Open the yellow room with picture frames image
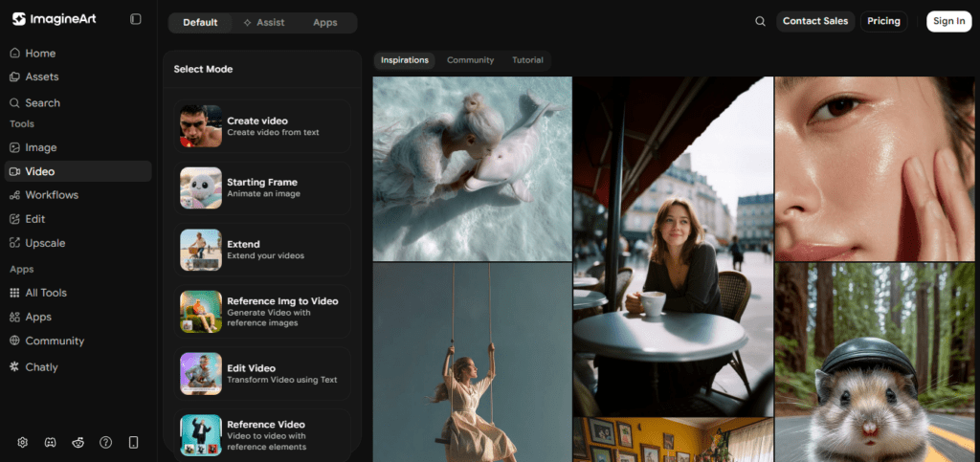 tap(673, 440)
